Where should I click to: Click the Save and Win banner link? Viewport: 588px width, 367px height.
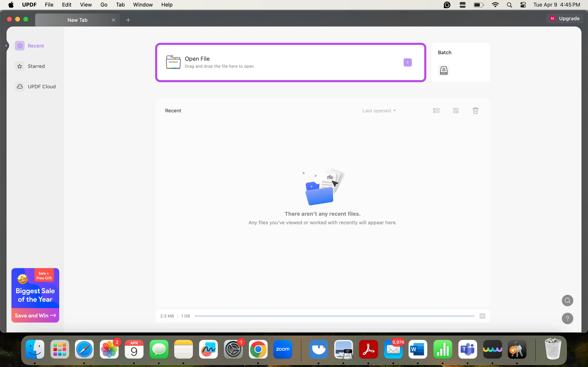(x=35, y=315)
